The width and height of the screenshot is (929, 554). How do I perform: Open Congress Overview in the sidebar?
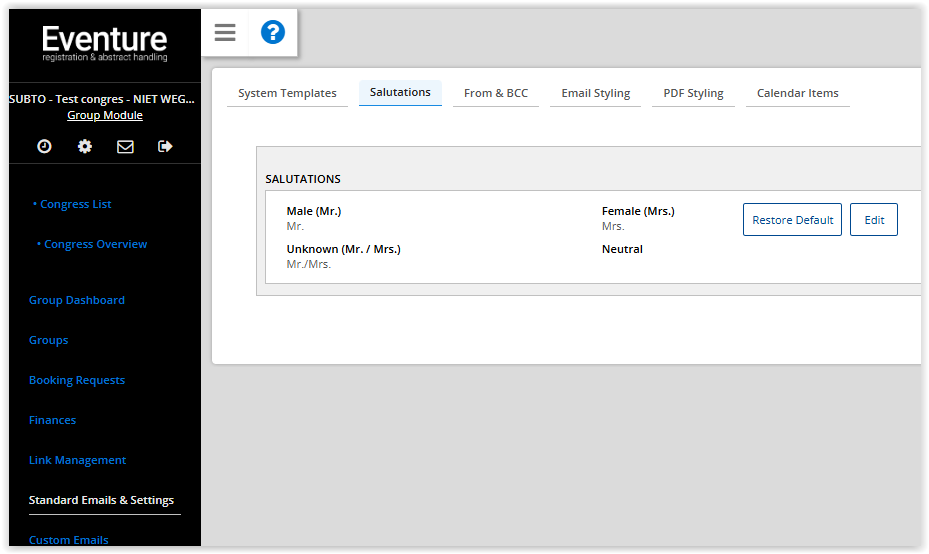[95, 244]
